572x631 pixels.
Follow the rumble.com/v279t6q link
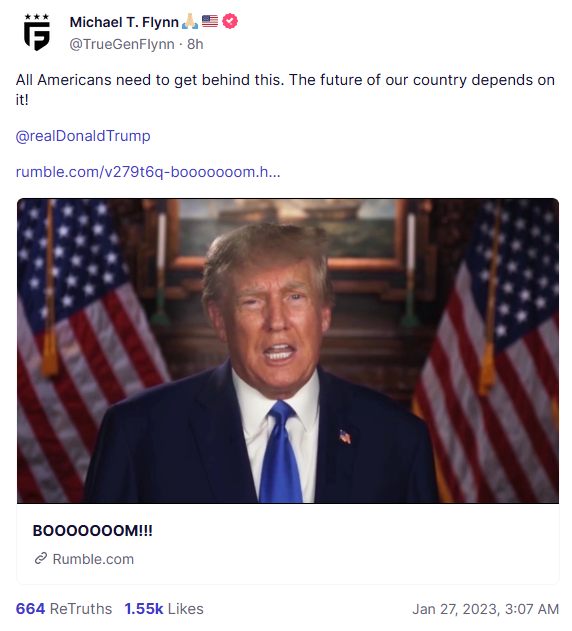click(x=148, y=172)
